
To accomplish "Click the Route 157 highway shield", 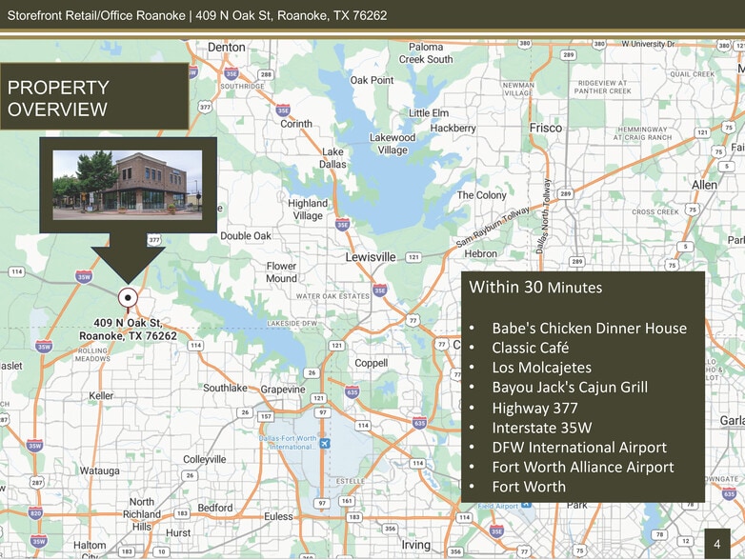I will [267, 417].
